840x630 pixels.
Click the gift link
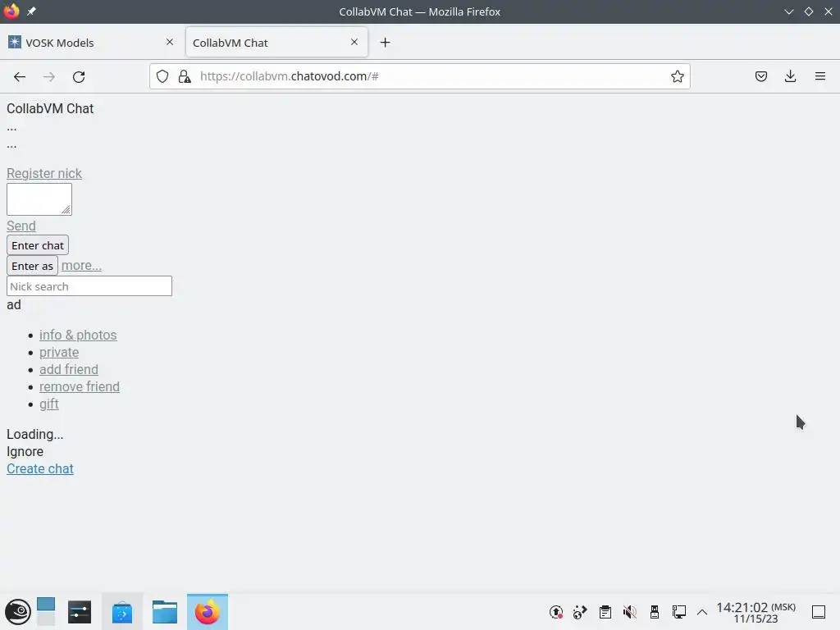click(x=48, y=404)
